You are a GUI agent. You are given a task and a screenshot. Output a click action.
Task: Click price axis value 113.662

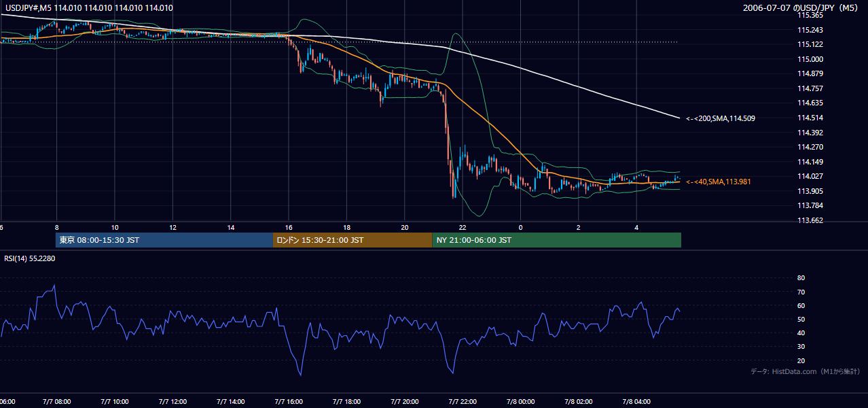point(810,220)
